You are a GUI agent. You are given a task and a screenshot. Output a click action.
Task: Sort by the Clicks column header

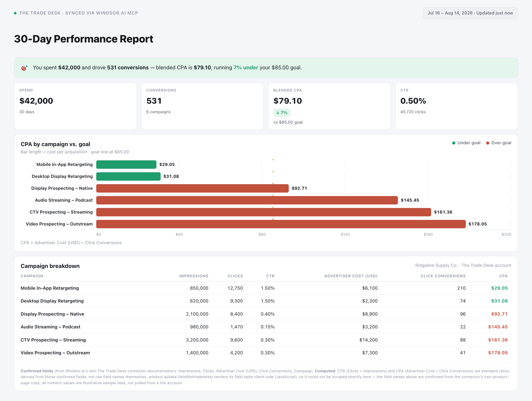pyautogui.click(x=235, y=276)
